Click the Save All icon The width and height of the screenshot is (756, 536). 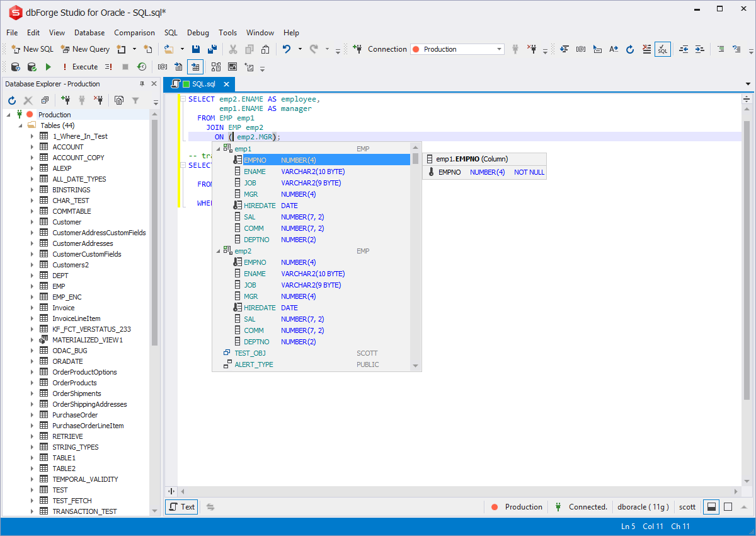click(212, 49)
